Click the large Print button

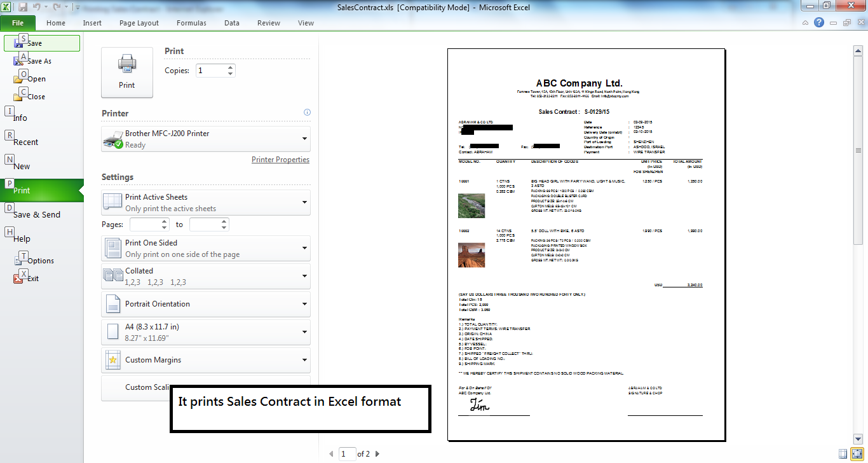(x=127, y=73)
